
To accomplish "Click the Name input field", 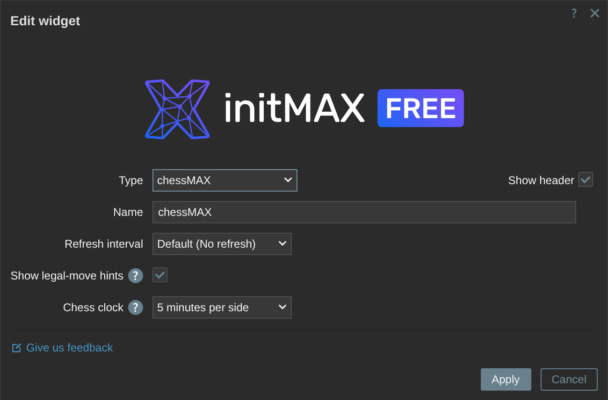I will pos(364,212).
